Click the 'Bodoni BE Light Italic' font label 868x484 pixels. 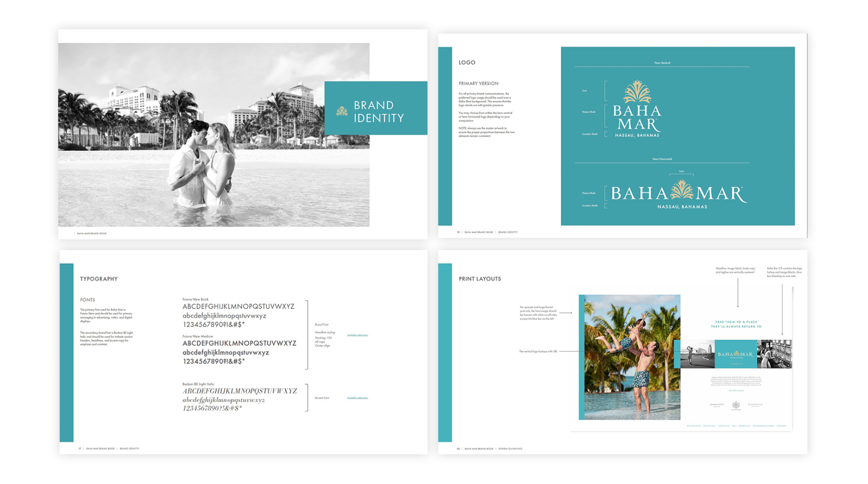coord(198,384)
